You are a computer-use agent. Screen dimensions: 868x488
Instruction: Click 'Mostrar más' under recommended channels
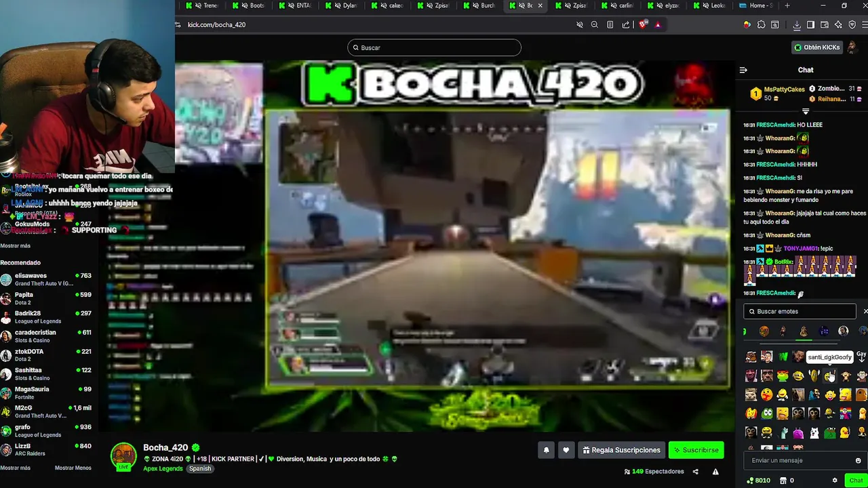pos(15,468)
